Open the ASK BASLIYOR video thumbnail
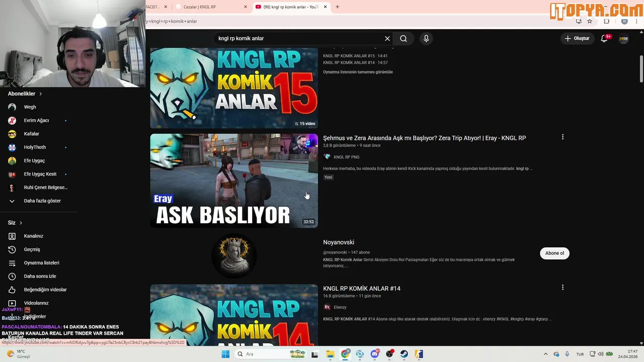The height and width of the screenshot is (362, 644). (x=234, y=180)
